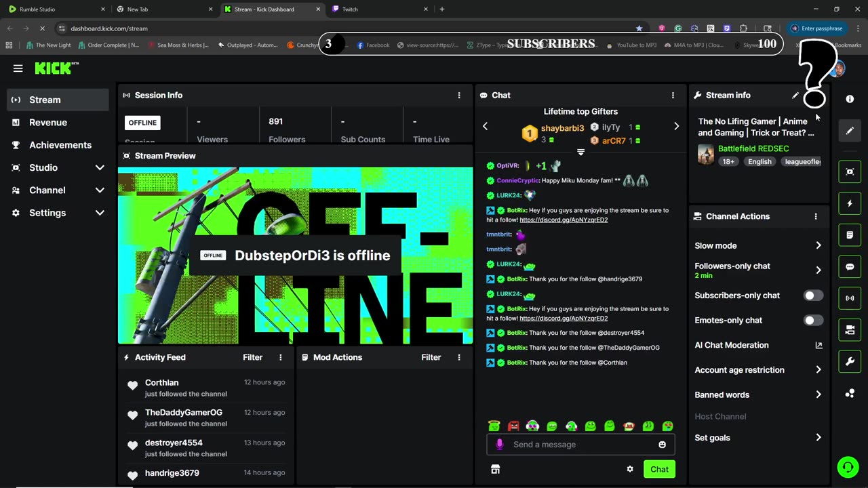
Task: Open Slow mode options
Action: coord(758,245)
